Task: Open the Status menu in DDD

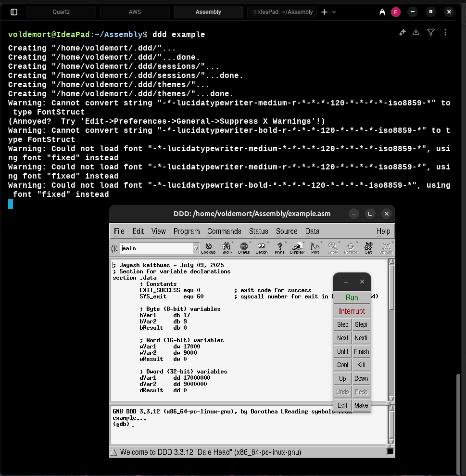Action: click(x=258, y=232)
